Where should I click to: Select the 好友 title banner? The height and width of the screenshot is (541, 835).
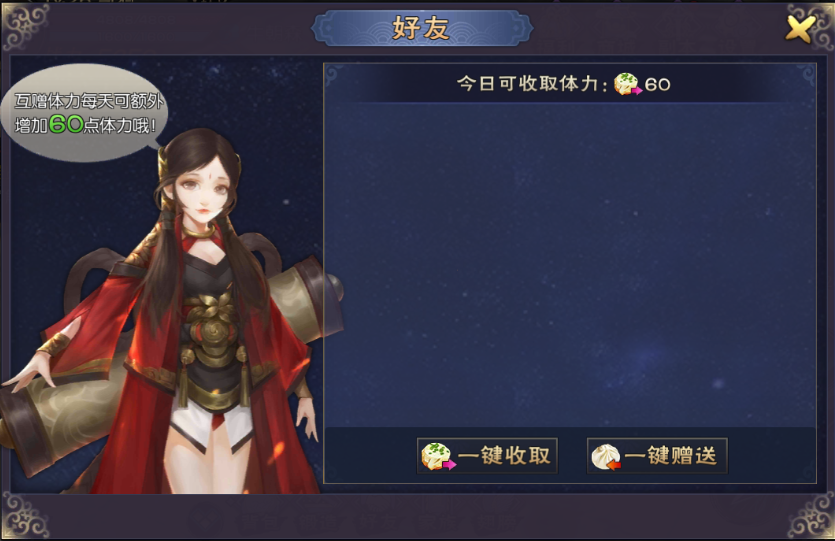421,28
